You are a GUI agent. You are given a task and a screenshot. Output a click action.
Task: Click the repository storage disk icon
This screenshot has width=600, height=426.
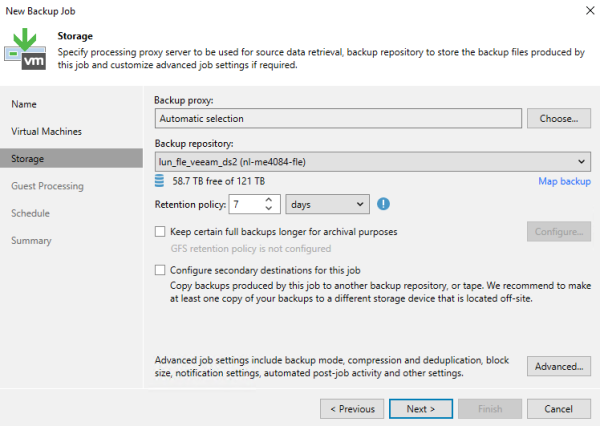coord(159,181)
